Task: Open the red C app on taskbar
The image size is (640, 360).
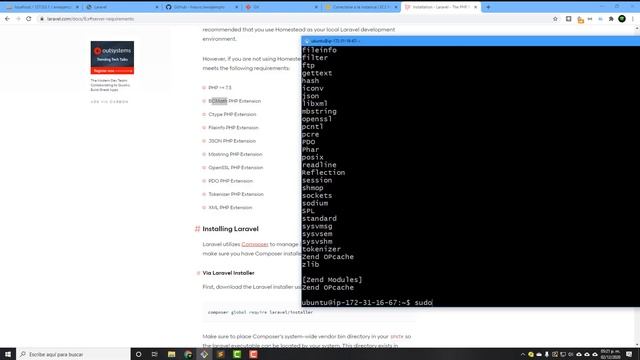Action: (253, 354)
